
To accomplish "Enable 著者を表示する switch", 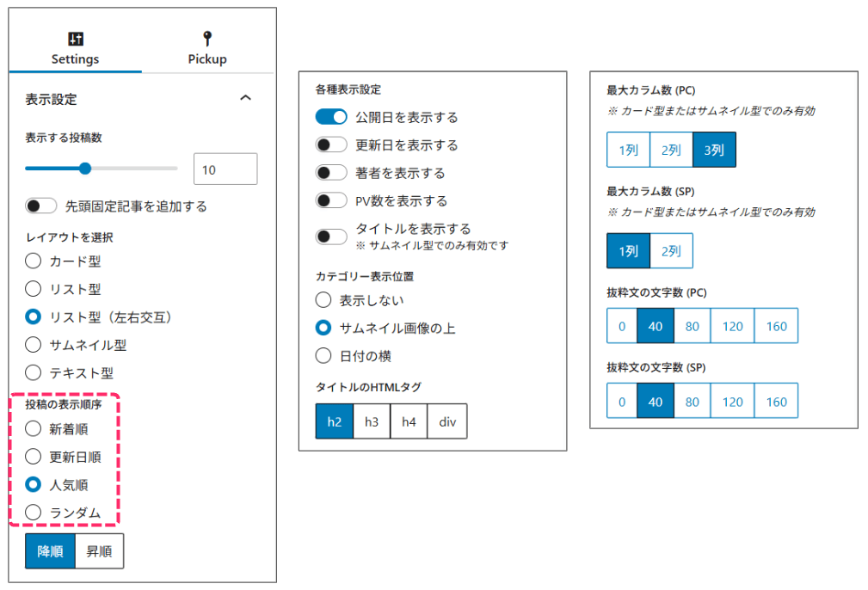I will (331, 172).
